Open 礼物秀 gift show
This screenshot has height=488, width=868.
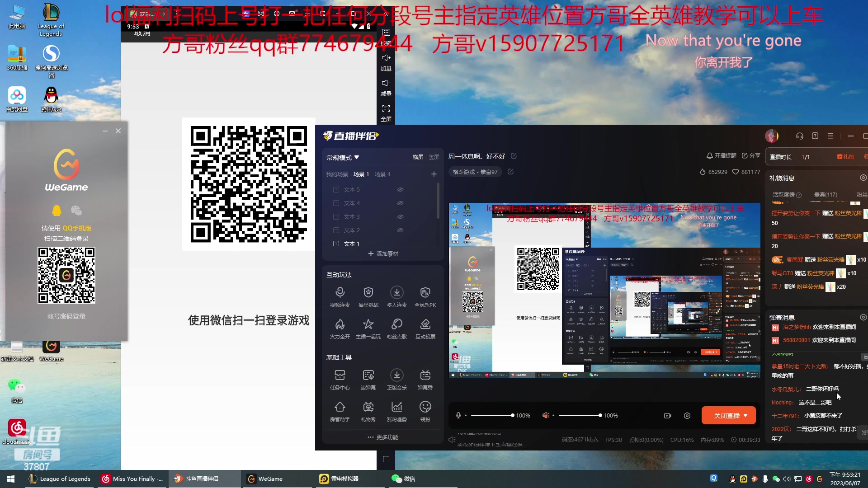pos(368,411)
